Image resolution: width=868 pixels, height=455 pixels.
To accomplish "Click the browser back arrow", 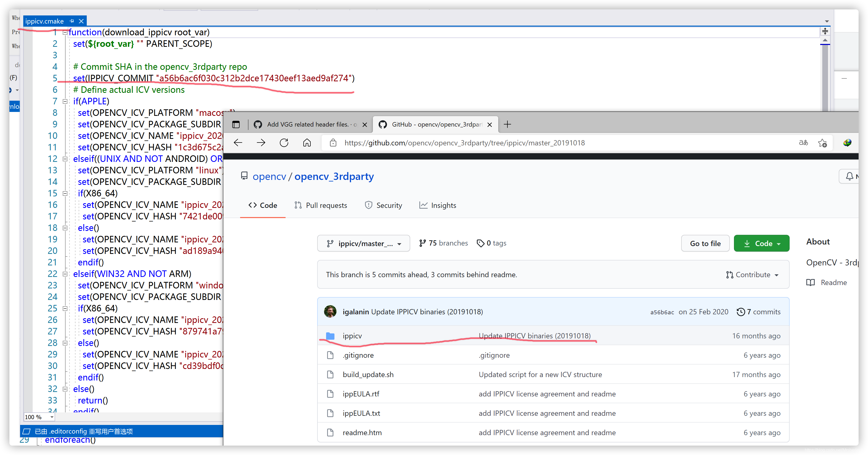I will (x=238, y=143).
